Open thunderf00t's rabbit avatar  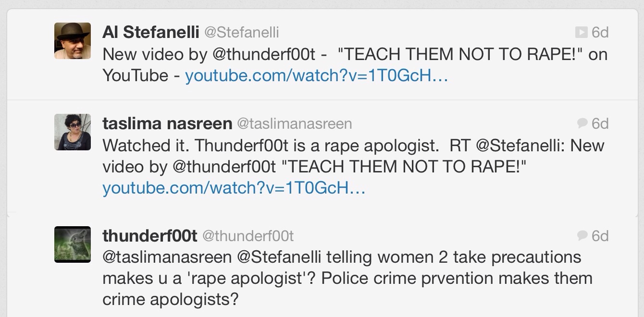[73, 244]
